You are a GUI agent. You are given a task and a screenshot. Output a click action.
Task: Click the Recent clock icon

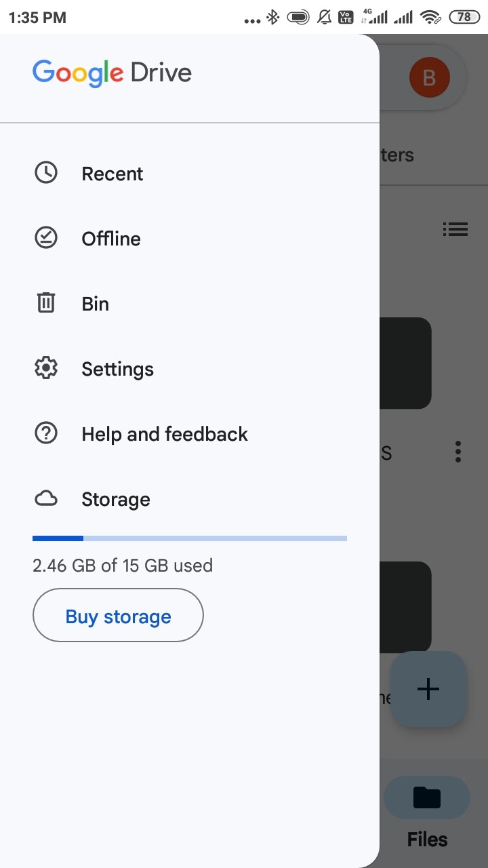point(46,173)
